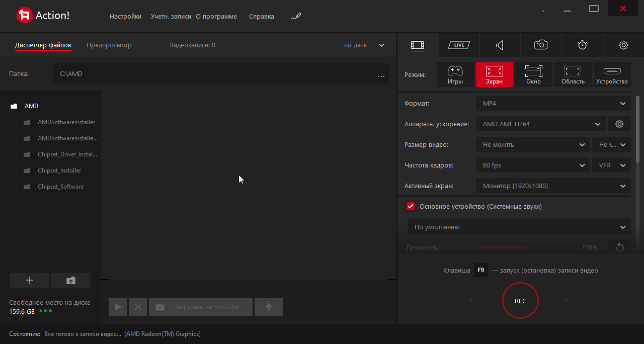Select the Chipset_Installer folder
The width and height of the screenshot is (644, 344).
[59, 170]
